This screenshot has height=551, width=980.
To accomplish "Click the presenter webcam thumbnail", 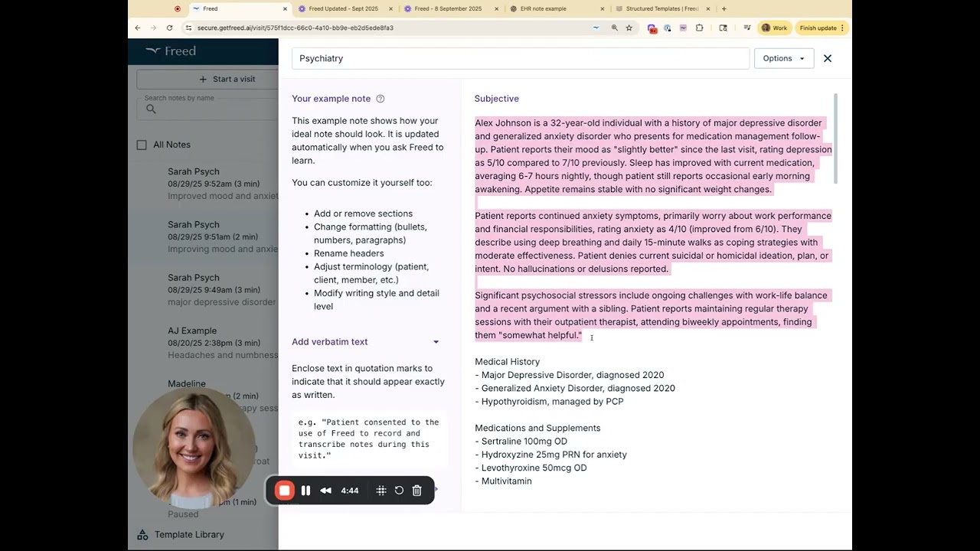I will 194,448.
